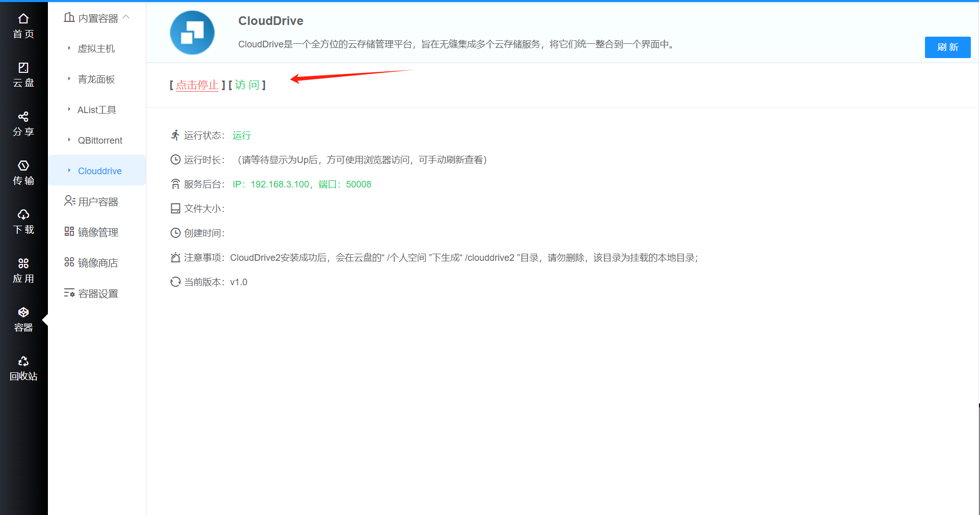Click the 刷新 refresh button
Image resolution: width=980 pixels, height=515 pixels.
(947, 47)
